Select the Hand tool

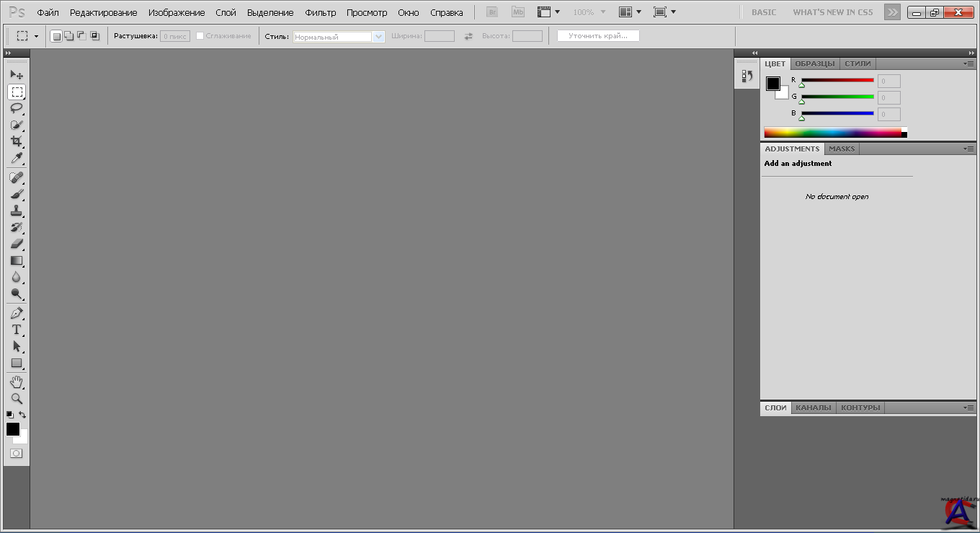pyautogui.click(x=17, y=382)
